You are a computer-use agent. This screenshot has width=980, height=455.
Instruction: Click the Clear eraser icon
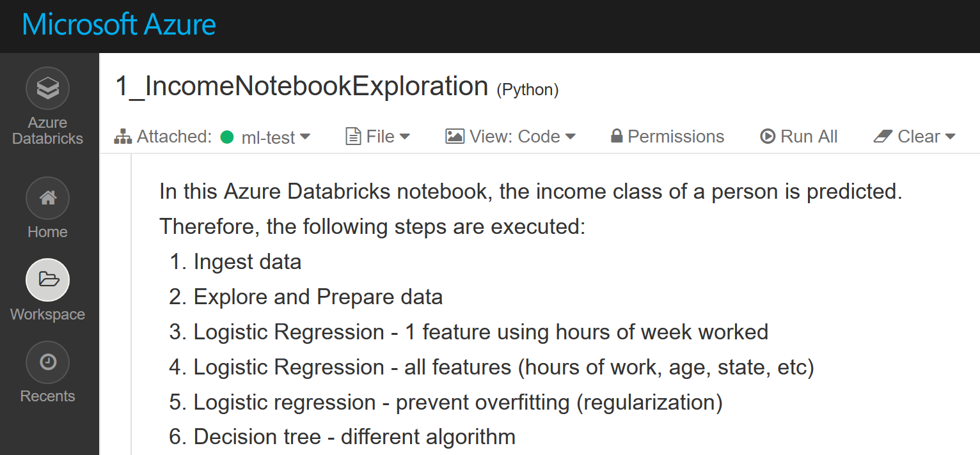[x=883, y=137]
